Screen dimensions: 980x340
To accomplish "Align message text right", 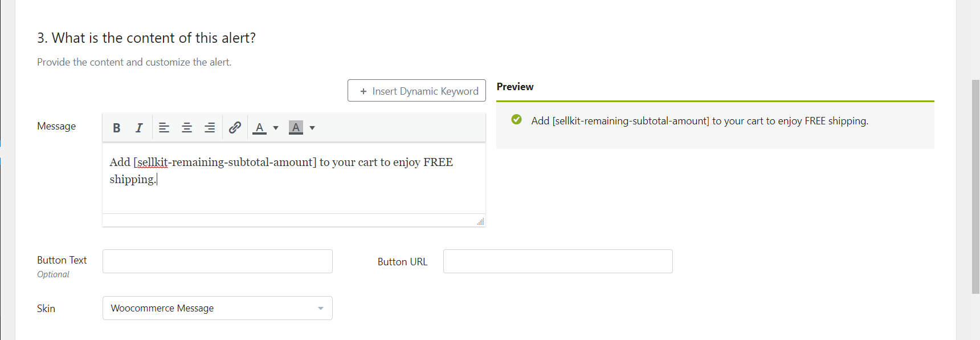I will [x=210, y=128].
